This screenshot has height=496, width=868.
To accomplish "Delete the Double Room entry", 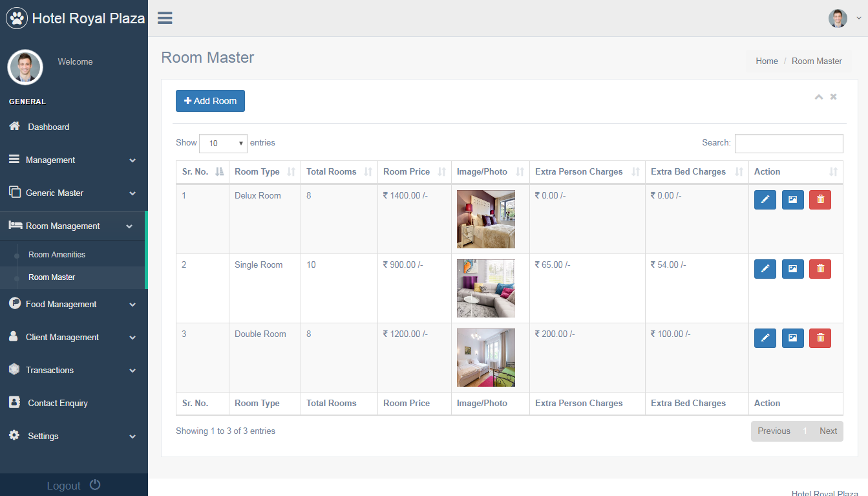I will click(820, 338).
